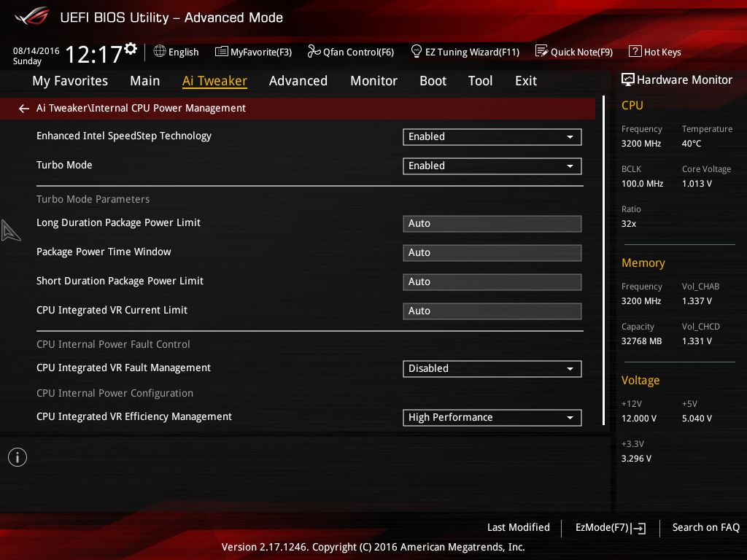This screenshot has height=560, width=747.
Task: Click the info circle icon at bottom left
Action: [18, 457]
